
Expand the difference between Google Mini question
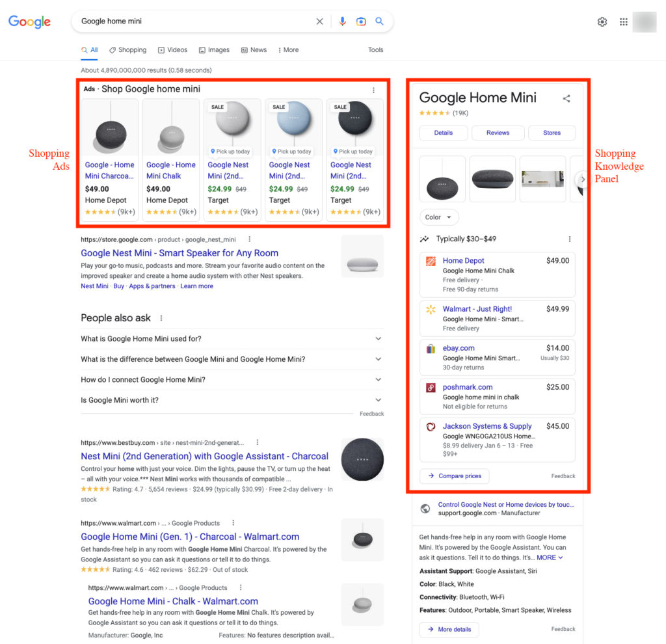[x=232, y=359]
